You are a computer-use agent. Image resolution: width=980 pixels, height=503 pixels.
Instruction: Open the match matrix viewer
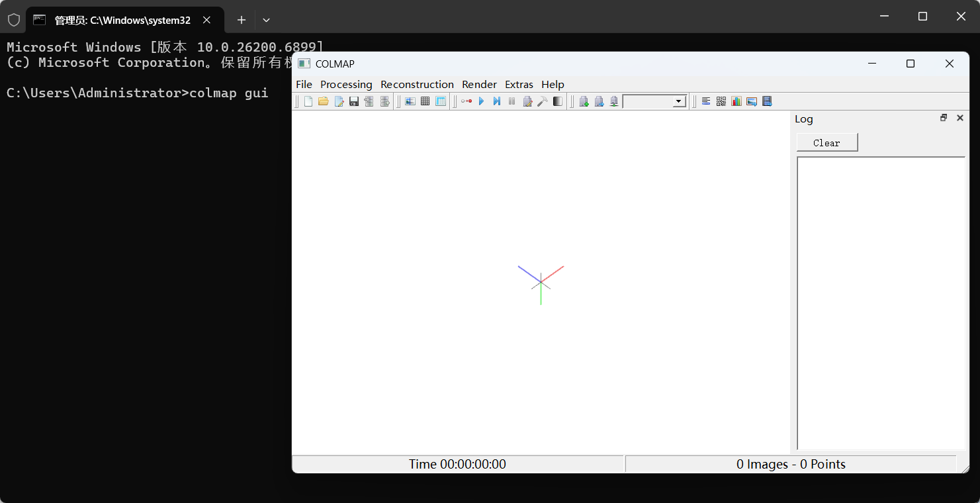tap(721, 101)
